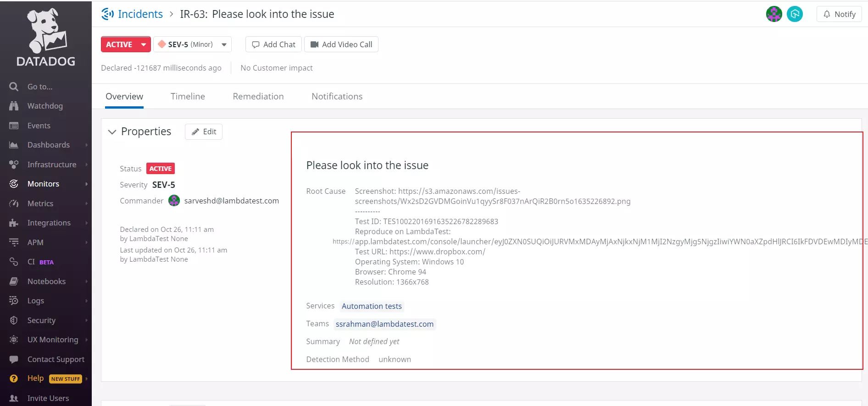Image resolution: width=868 pixels, height=406 pixels.
Task: Click the Edit properties button
Action: tap(204, 132)
